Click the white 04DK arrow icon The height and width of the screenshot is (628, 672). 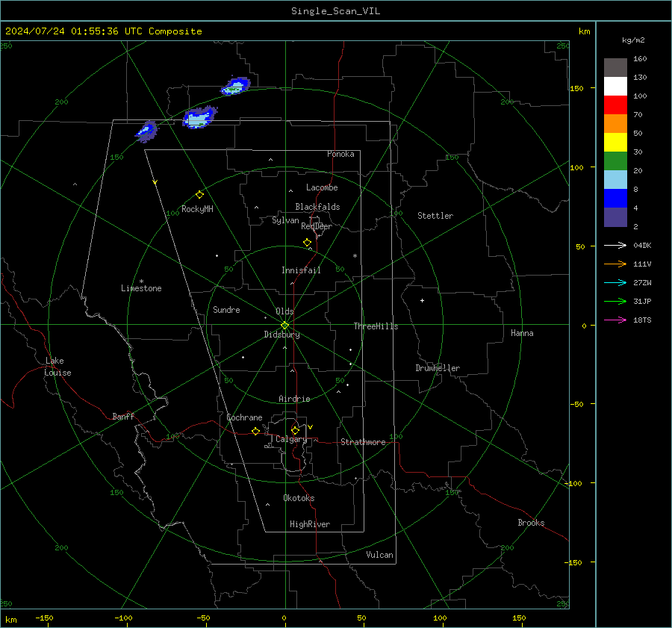pos(615,245)
